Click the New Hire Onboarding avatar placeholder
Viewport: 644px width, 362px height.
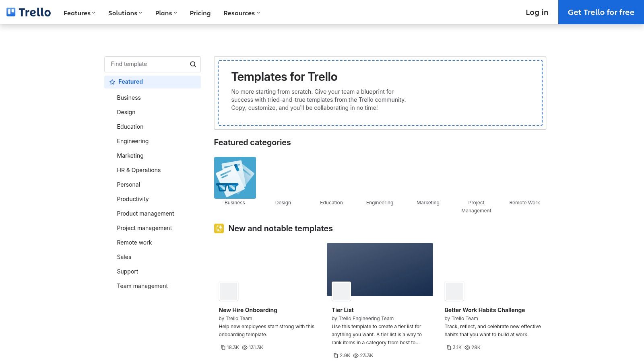[x=229, y=291]
